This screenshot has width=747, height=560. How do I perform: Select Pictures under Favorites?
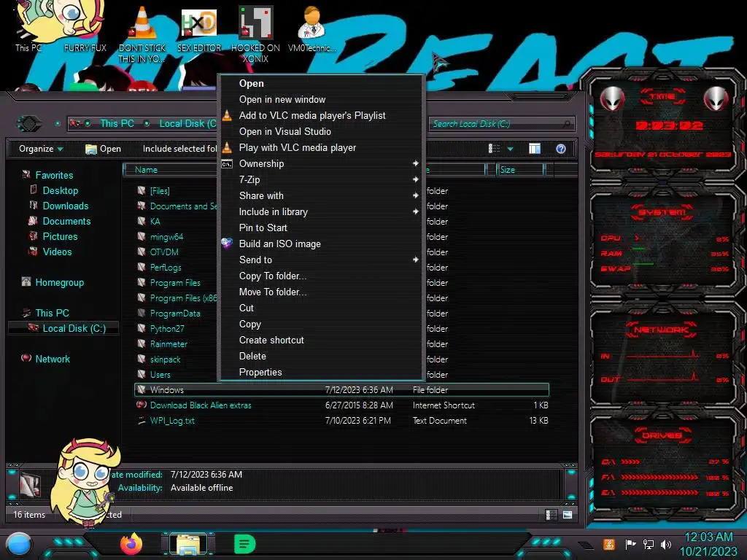pos(60,237)
